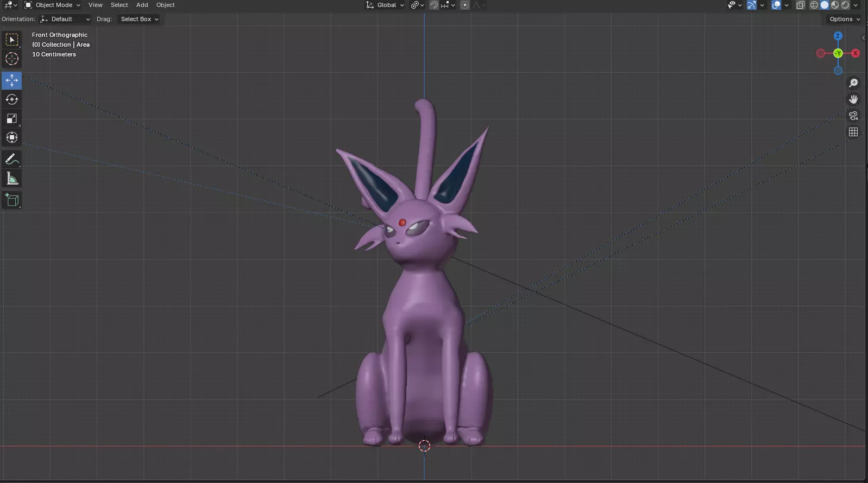Viewport: 868px width, 483px height.
Task: Click the -Y axis on navigation gizmo
Action: tap(838, 53)
